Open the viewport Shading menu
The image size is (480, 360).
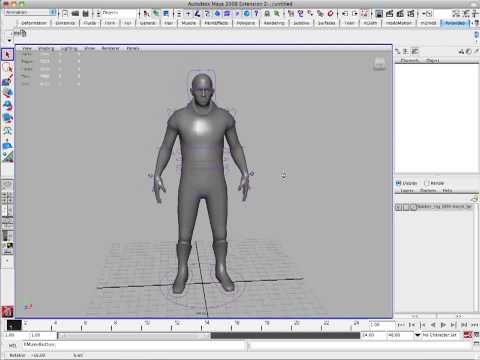pyautogui.click(x=46, y=48)
